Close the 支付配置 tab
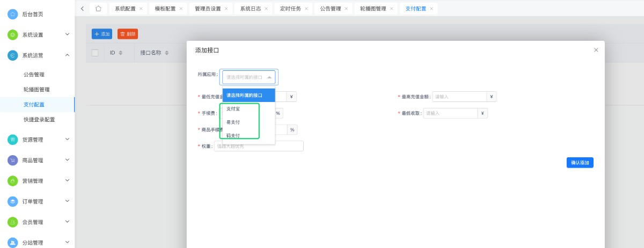 [x=431, y=9]
